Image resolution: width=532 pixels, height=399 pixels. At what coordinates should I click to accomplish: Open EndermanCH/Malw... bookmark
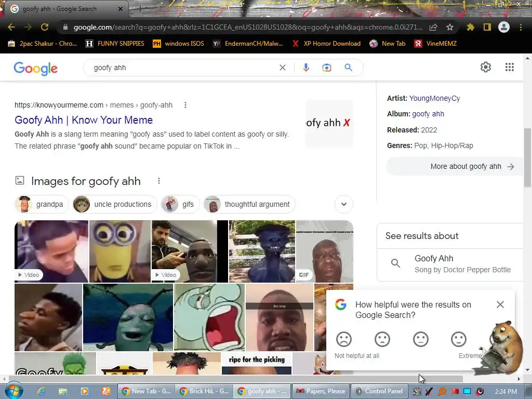(248, 44)
